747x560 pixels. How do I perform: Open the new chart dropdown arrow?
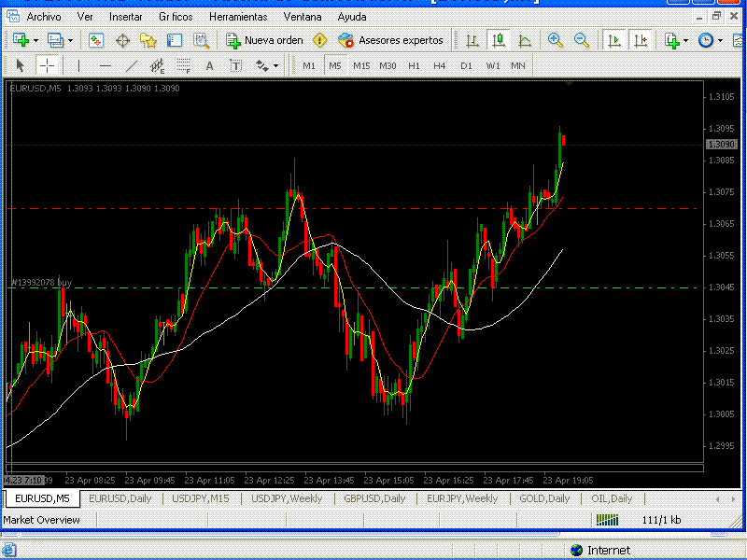35,40
